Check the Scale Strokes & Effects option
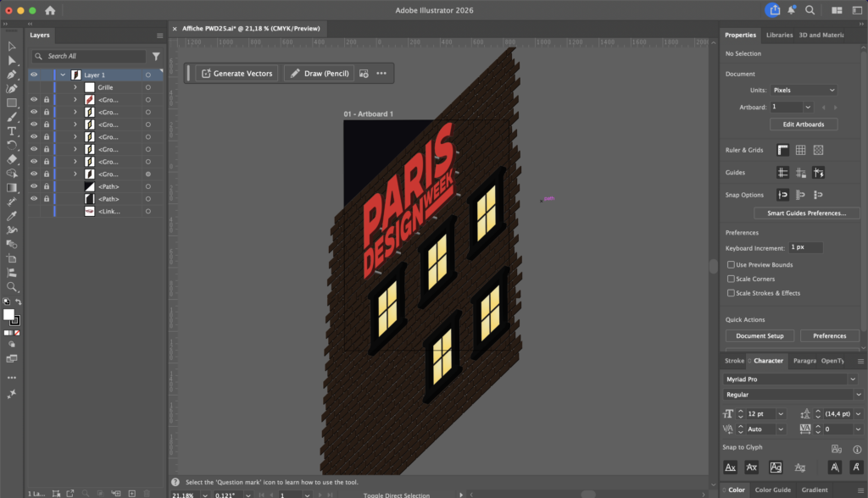This screenshot has height=498, width=868. (x=732, y=293)
